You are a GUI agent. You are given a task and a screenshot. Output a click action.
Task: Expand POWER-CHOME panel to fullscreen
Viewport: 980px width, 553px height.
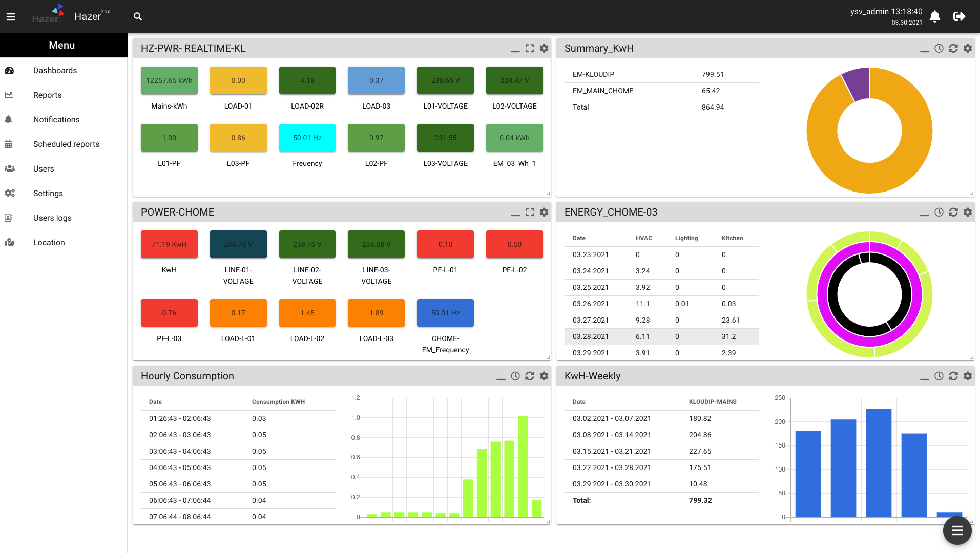pos(530,212)
